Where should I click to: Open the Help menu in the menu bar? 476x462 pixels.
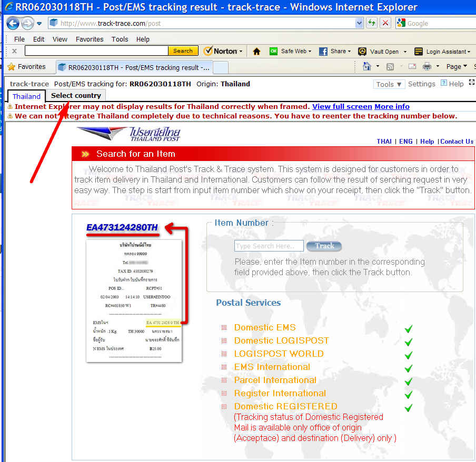143,39
